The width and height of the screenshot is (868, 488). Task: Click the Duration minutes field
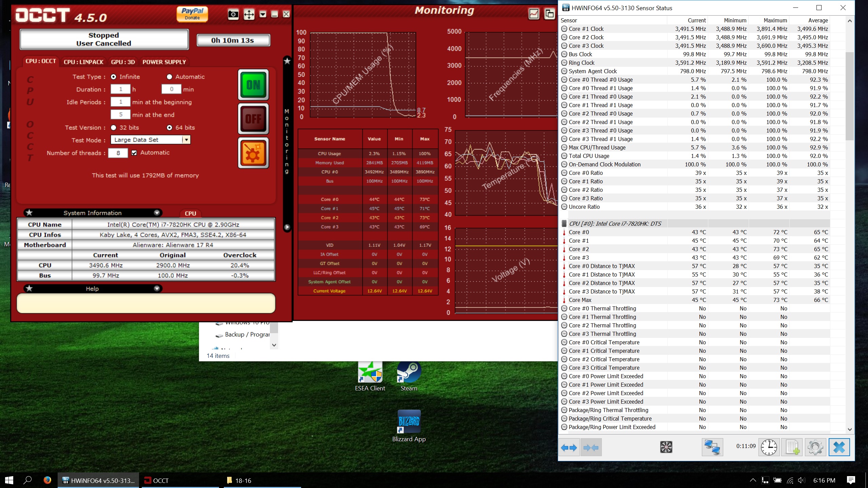[x=172, y=89]
